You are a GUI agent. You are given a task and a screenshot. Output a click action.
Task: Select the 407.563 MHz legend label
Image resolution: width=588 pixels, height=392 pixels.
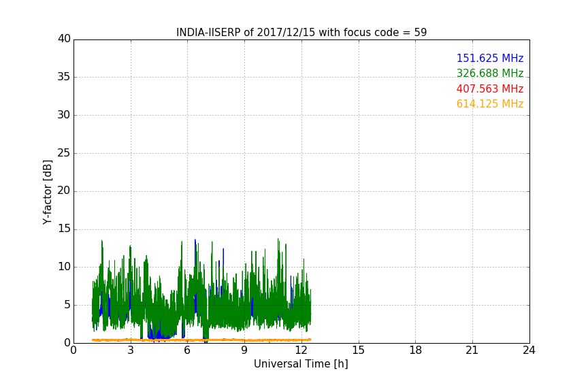tap(490, 88)
